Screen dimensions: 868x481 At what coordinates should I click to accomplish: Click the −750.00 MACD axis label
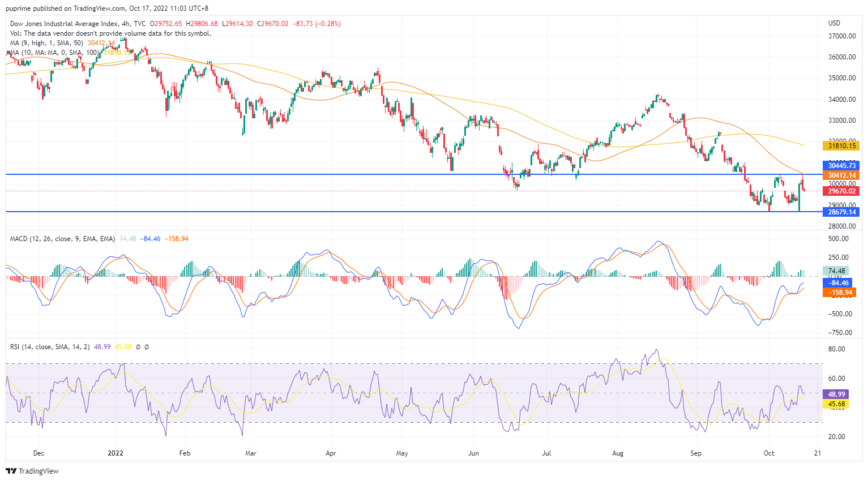[839, 333]
